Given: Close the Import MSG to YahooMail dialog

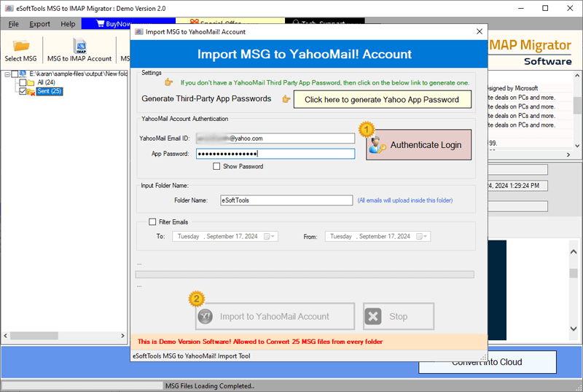Looking at the screenshot, I should pyautogui.click(x=480, y=31).
